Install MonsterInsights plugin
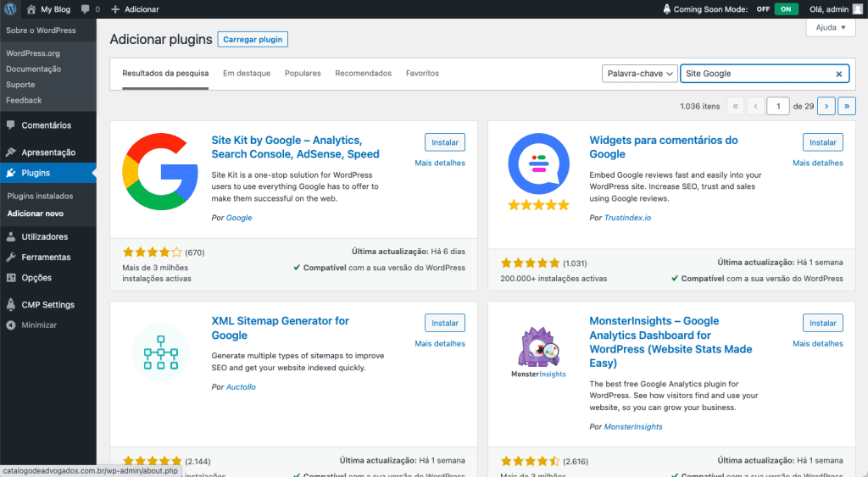The image size is (868, 477). pyautogui.click(x=823, y=323)
